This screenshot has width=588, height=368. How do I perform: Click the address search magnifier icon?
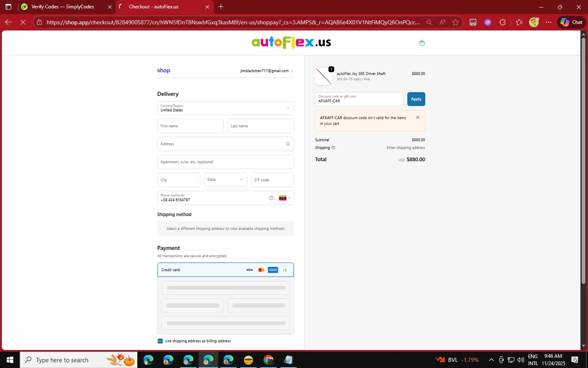coord(288,144)
